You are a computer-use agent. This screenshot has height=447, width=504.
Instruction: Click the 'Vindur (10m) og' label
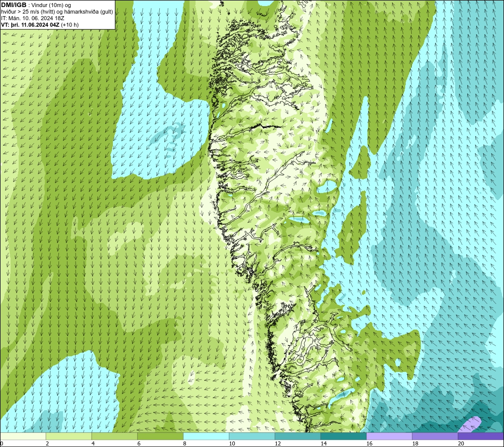pos(51,6)
